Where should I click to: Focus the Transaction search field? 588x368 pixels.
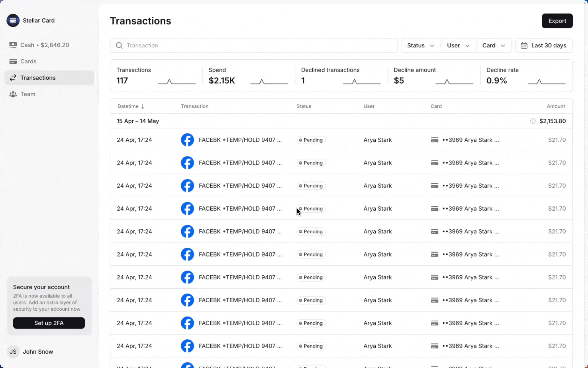[254, 45]
